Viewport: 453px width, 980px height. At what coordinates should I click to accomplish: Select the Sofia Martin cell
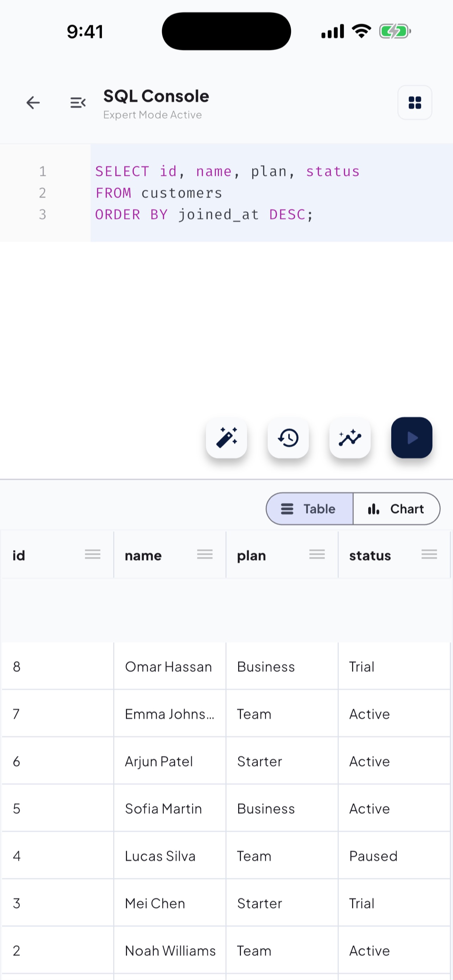[170, 809]
